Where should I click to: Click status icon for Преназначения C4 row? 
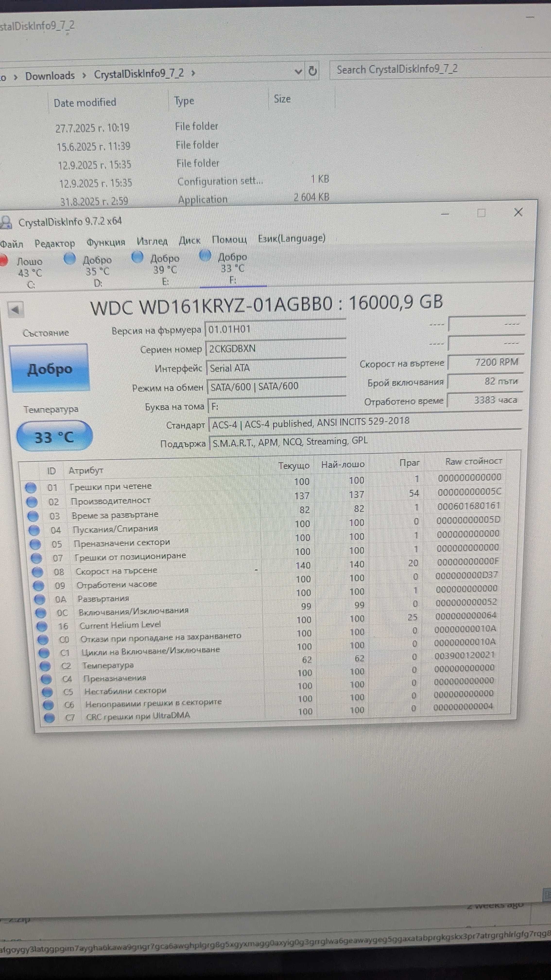46,679
